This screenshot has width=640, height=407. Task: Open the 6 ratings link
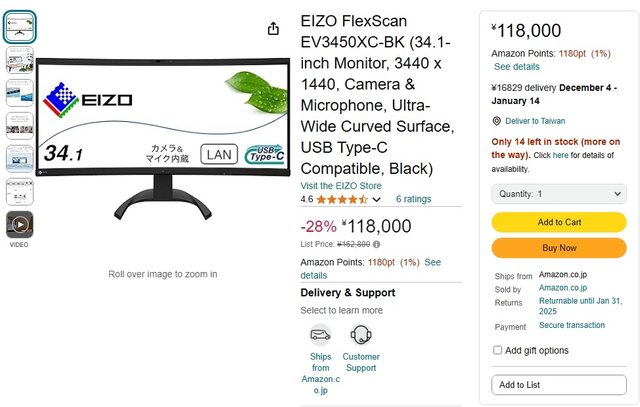pos(413,199)
